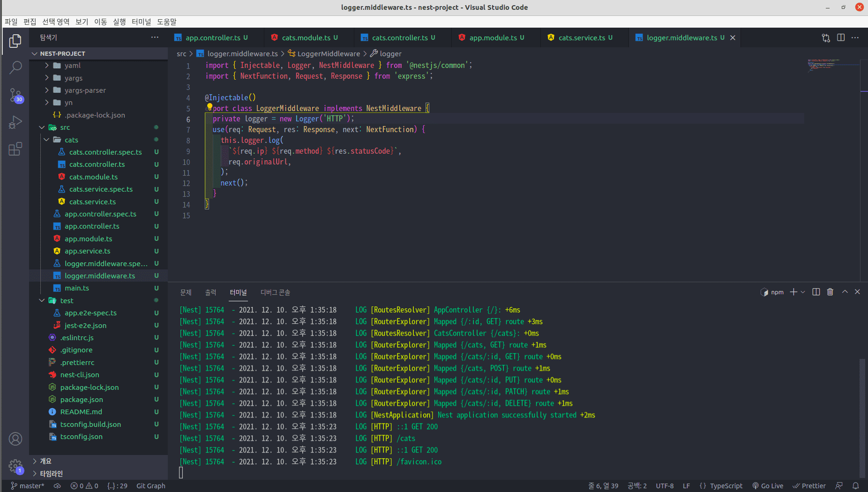Open the feedback icon in status bar

tap(839, 486)
